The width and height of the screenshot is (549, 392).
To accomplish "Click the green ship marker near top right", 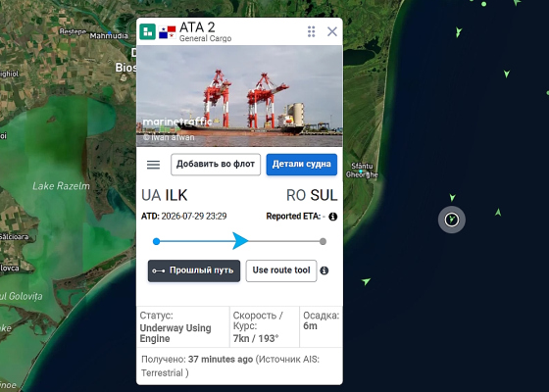I will tap(459, 32).
